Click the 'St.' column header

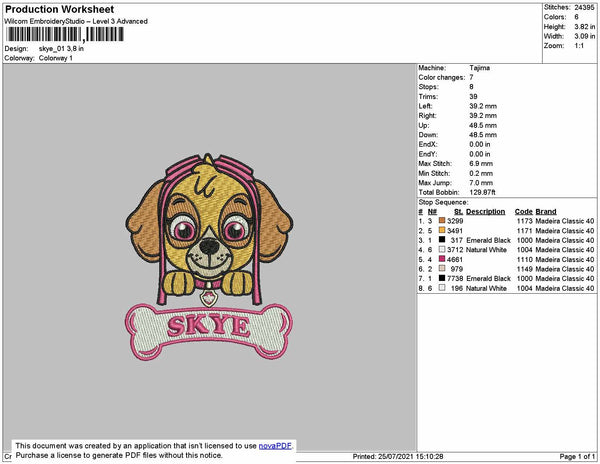click(x=458, y=212)
